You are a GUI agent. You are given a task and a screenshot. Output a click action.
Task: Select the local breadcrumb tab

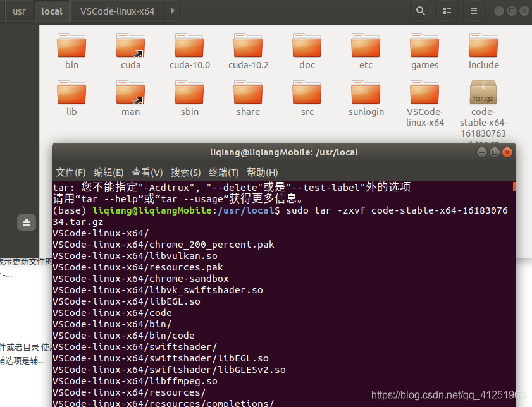coord(51,11)
